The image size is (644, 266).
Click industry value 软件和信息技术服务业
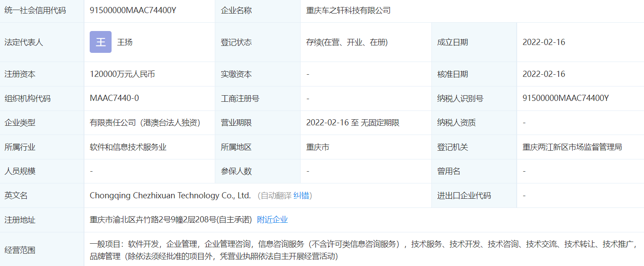(x=128, y=147)
